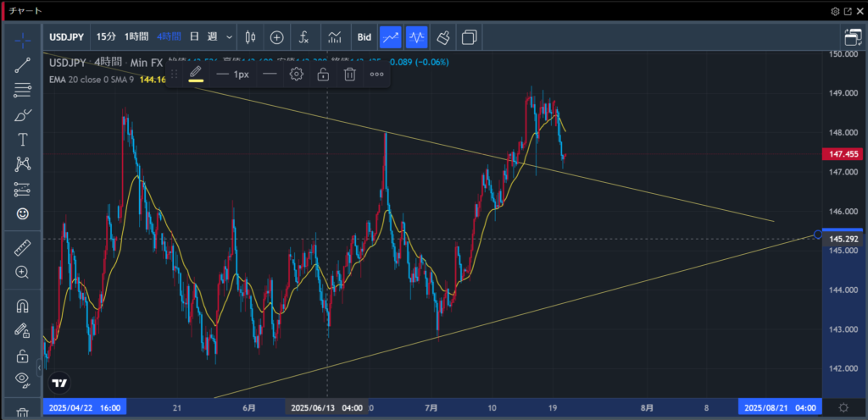Screen dimensions: 868x420
Task: Grab the floating toolbar drag handle
Action: click(x=174, y=74)
